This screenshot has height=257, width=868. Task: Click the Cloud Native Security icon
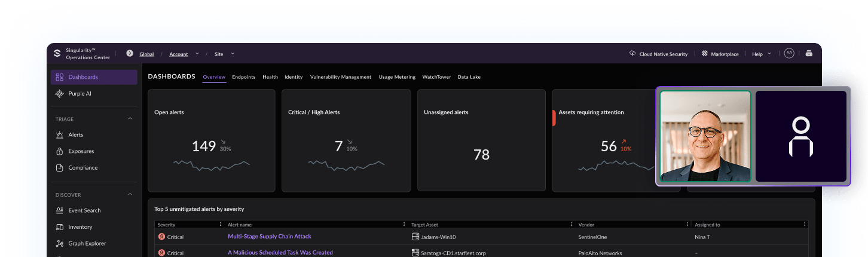coord(632,54)
